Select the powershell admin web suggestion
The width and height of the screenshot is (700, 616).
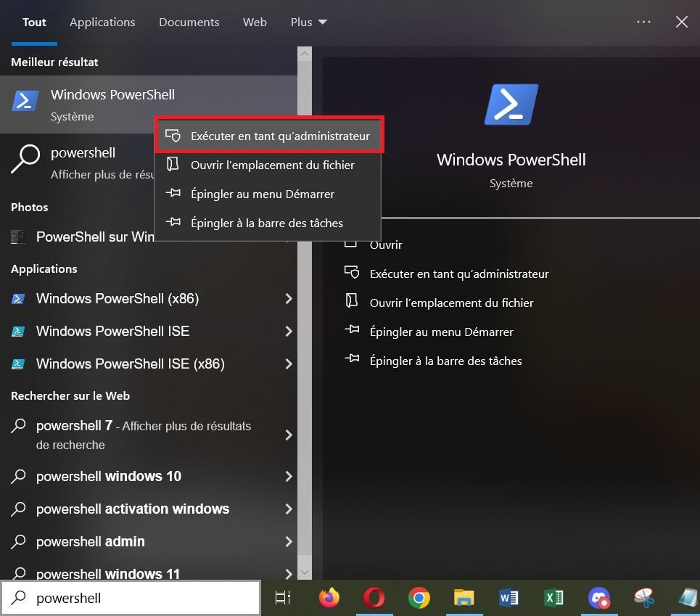90,541
